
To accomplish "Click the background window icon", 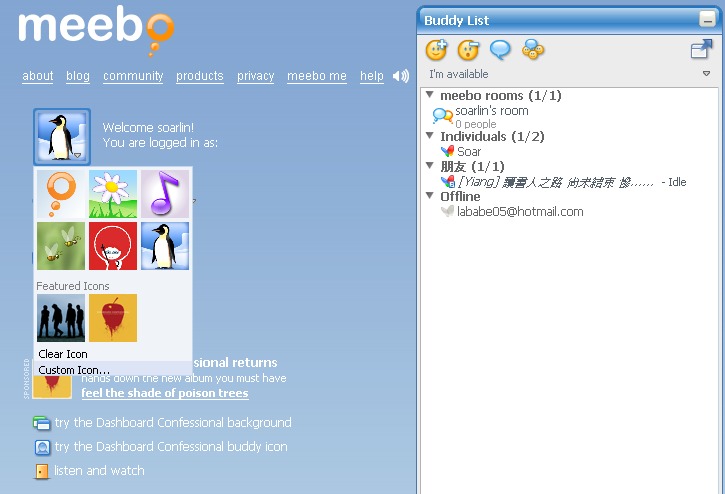I will (42, 423).
